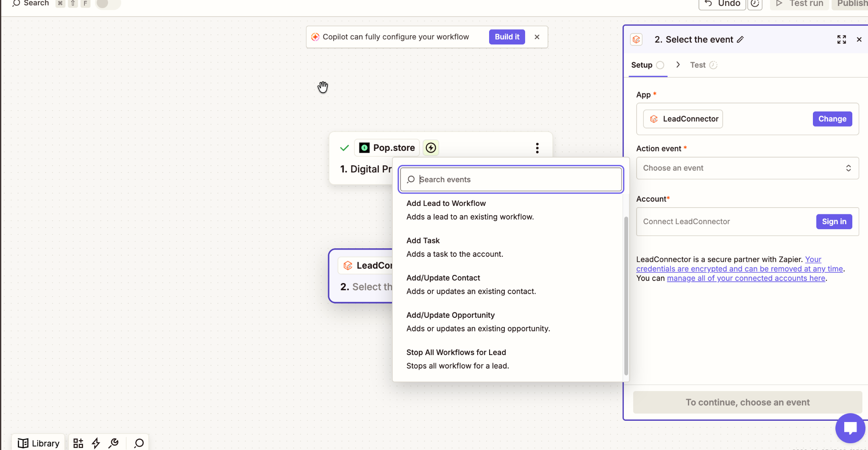Click To continue, choose an event button

[747, 403]
